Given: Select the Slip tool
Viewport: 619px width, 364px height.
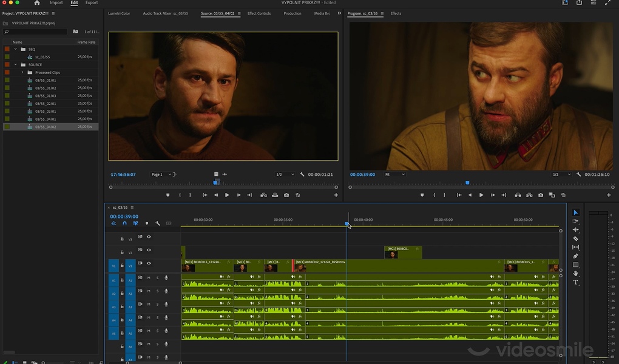Looking at the screenshot, I should click(575, 247).
